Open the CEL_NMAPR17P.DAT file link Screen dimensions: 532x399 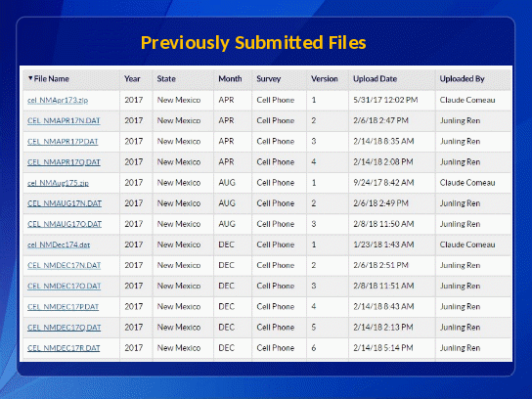pos(63,142)
